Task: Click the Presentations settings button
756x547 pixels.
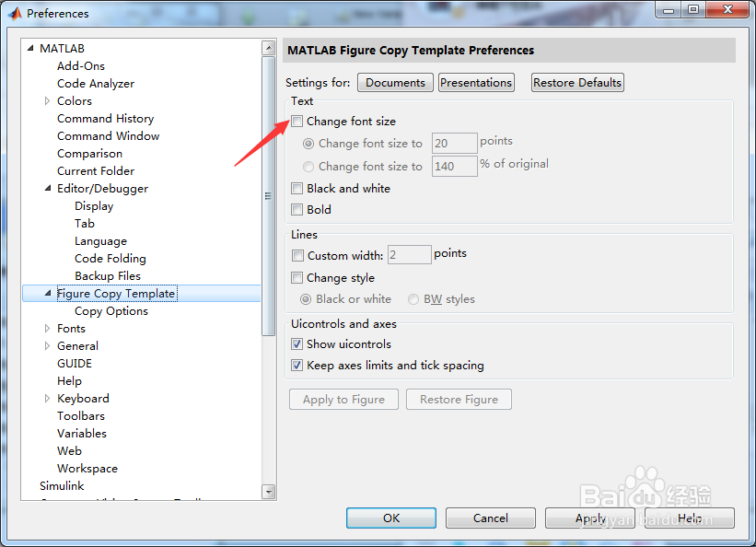Action: (x=476, y=83)
